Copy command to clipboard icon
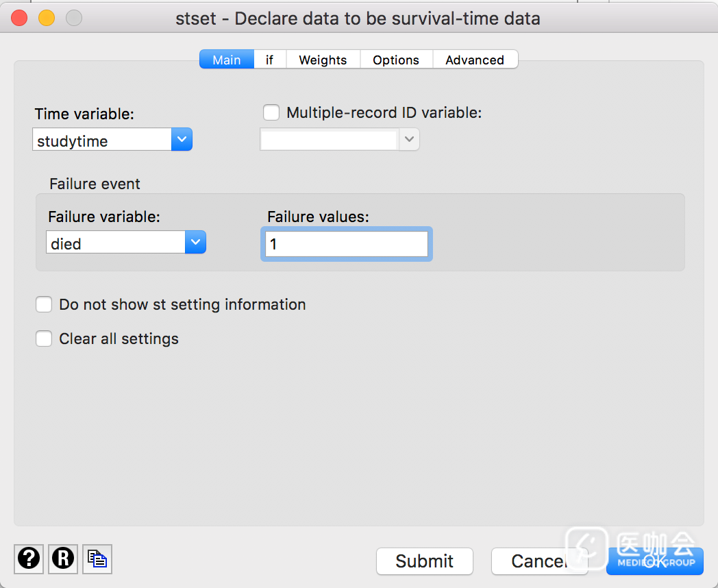This screenshot has width=718, height=588. click(x=97, y=559)
